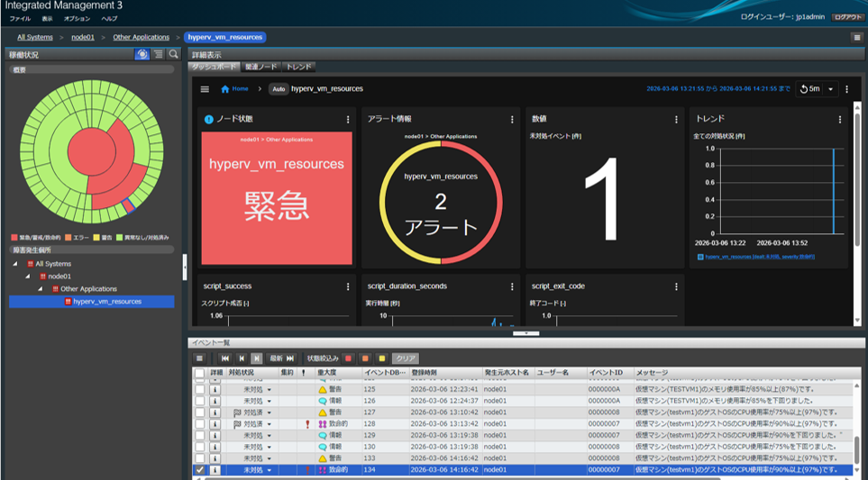Check the box for event 128
This screenshot has width=868, height=480.
click(200, 424)
